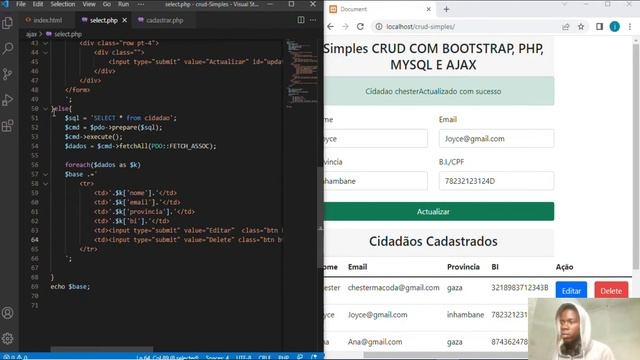Reload the localhost page in Chrome
This screenshot has height=360, width=640.
coord(360,27)
